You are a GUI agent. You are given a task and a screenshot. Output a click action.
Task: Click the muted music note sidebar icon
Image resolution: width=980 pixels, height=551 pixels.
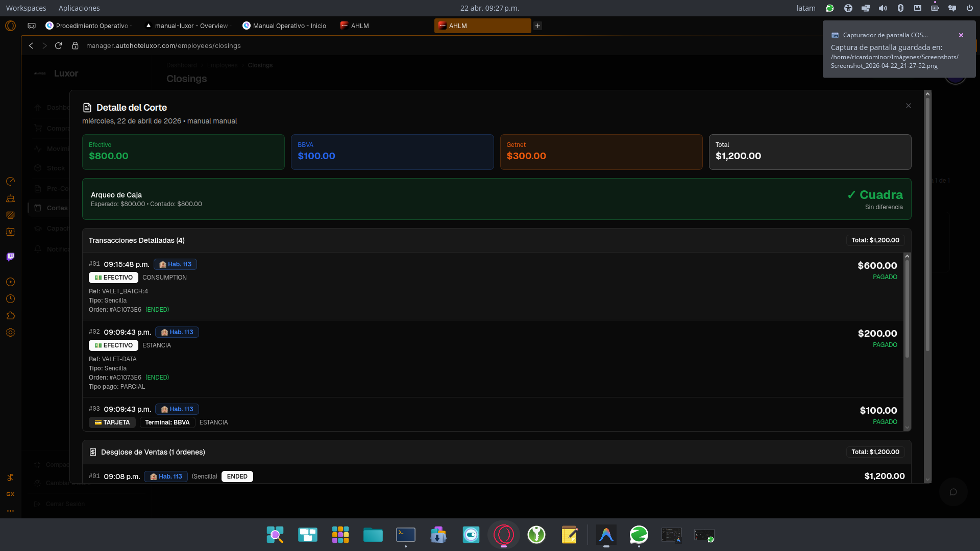point(10,478)
